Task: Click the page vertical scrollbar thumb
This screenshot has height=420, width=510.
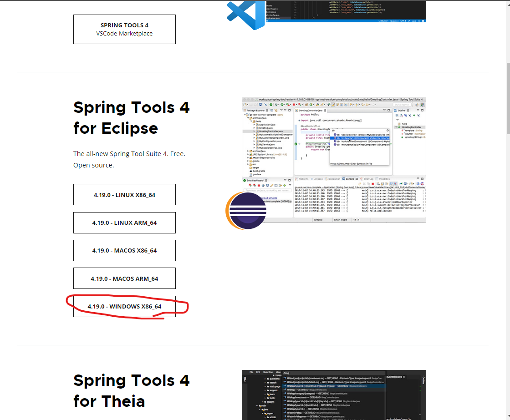Action: pyautogui.click(x=508, y=98)
